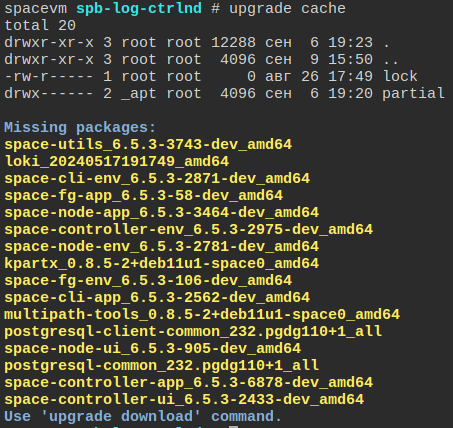Select the 'lock' file entry
The width and height of the screenshot is (453, 428).
point(400,76)
